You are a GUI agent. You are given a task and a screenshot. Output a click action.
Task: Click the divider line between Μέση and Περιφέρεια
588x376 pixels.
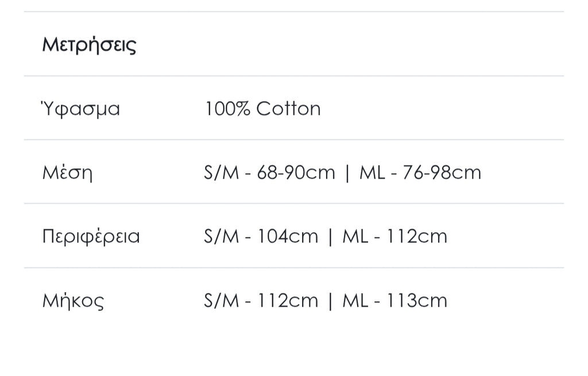(294, 204)
